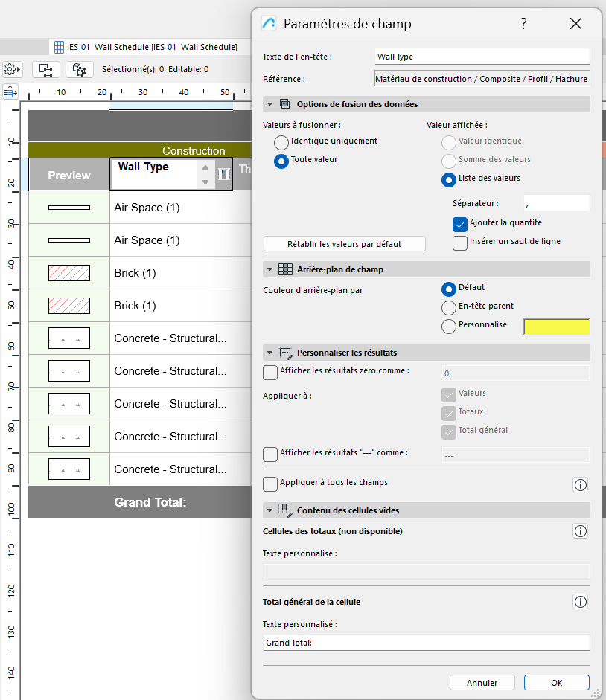606x700 pixels.
Task: Select the elements-on-plan toolbar icon
Action: [x=45, y=69]
